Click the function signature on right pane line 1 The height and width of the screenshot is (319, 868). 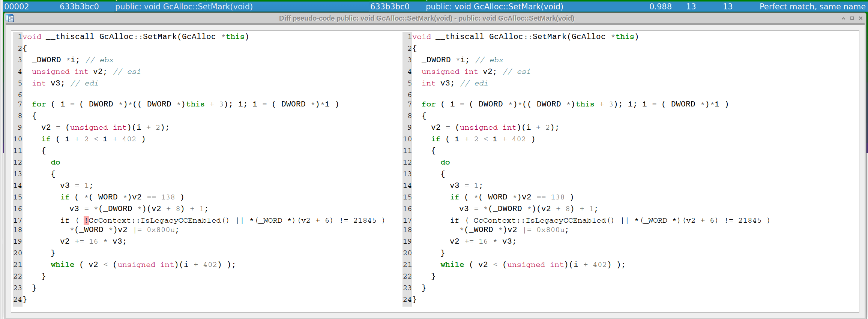(526, 37)
